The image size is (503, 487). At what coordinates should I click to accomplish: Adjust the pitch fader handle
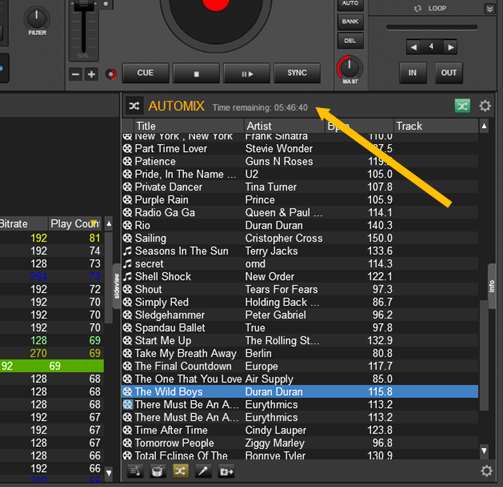click(83, 6)
